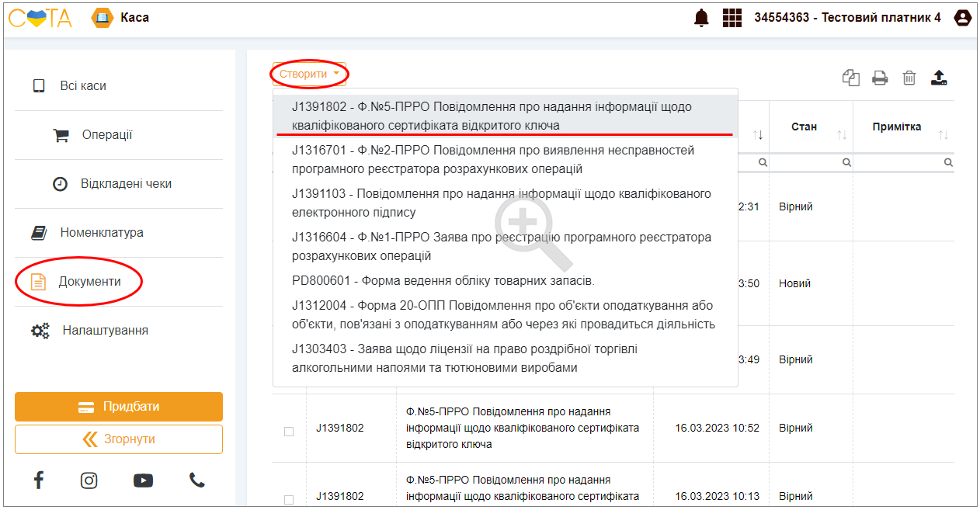Viewport: 980px width, 510px height.
Task: Click the copy documents icon
Action: 851,77
